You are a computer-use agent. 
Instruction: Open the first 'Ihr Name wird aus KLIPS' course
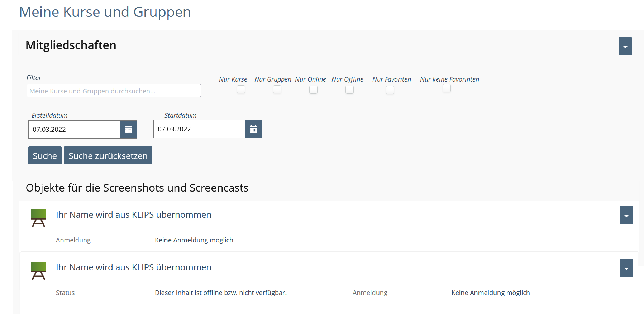click(133, 215)
